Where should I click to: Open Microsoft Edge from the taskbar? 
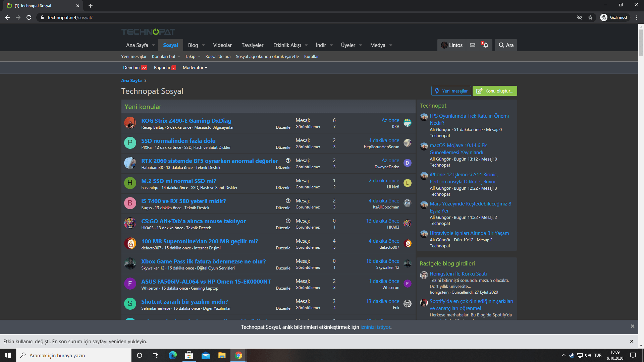(172, 355)
